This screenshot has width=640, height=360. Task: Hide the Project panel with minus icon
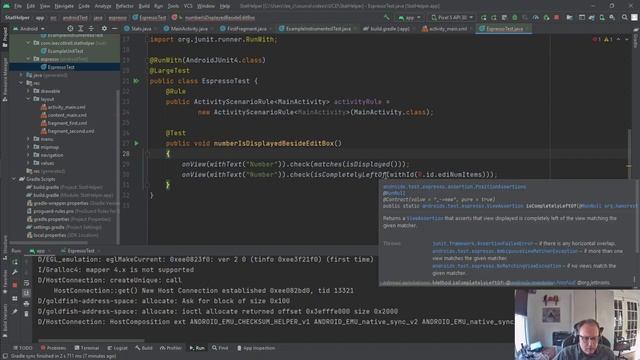[114, 29]
